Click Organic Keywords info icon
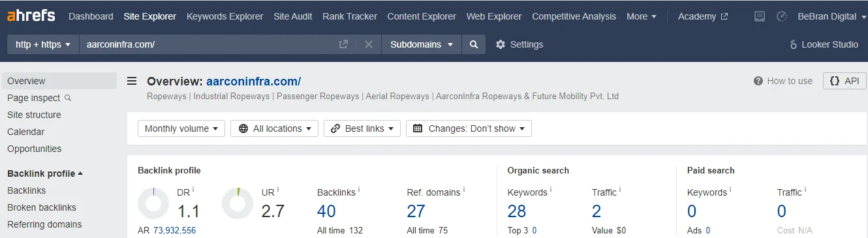Viewport: 868px width, 238px height. (551, 190)
